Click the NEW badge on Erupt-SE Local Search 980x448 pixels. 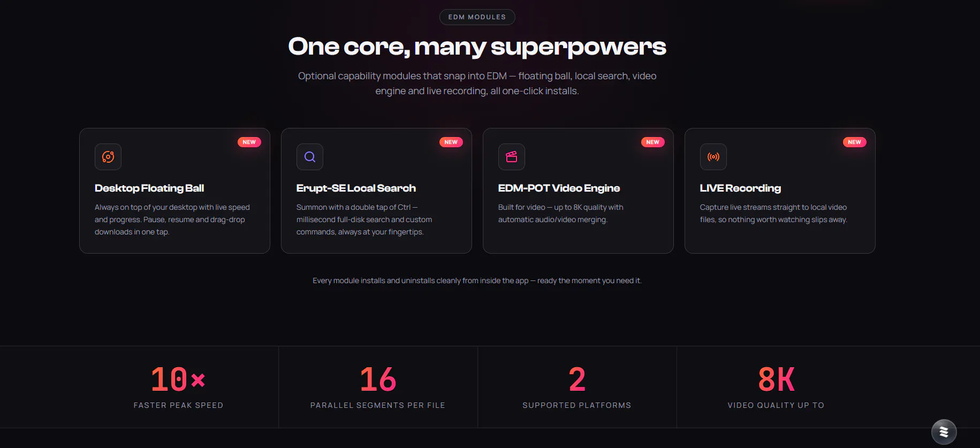pos(451,142)
